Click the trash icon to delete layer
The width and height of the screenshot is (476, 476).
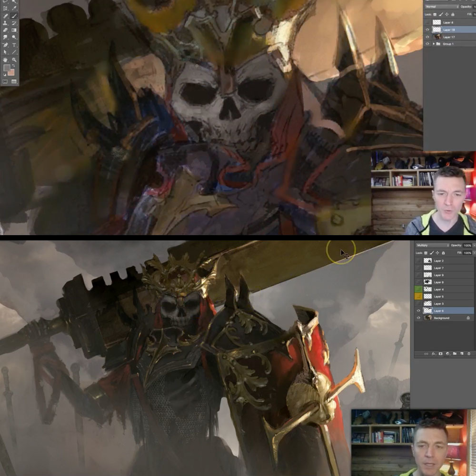pos(469,354)
